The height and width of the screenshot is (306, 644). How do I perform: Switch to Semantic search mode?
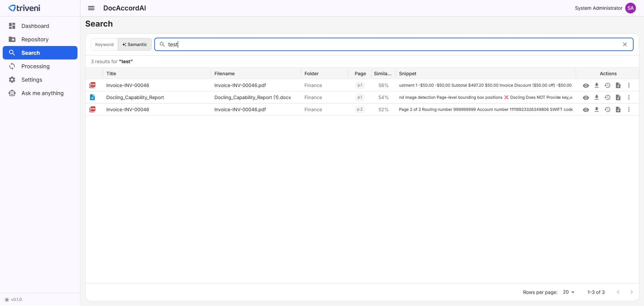click(135, 44)
